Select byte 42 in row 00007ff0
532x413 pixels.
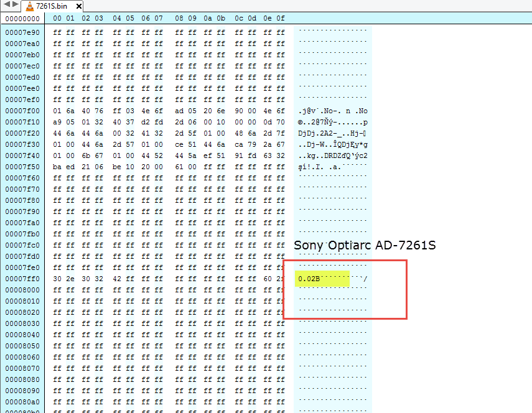click(x=117, y=279)
